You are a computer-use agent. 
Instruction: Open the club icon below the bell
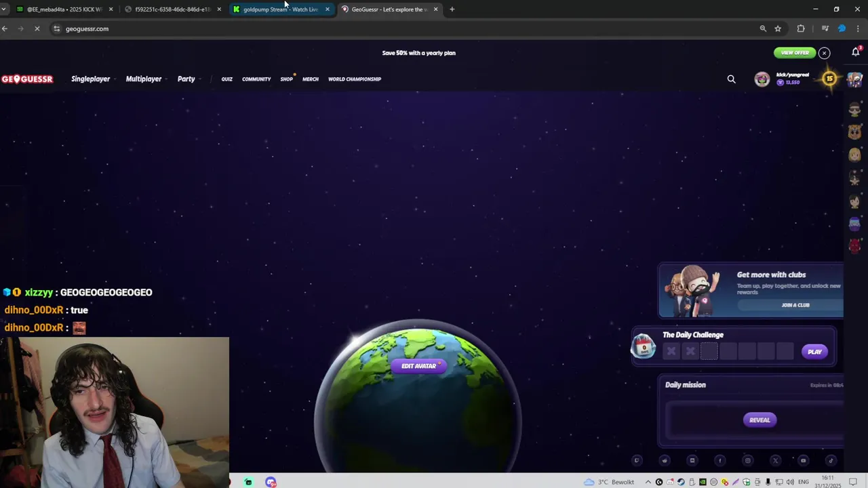pos(854,79)
